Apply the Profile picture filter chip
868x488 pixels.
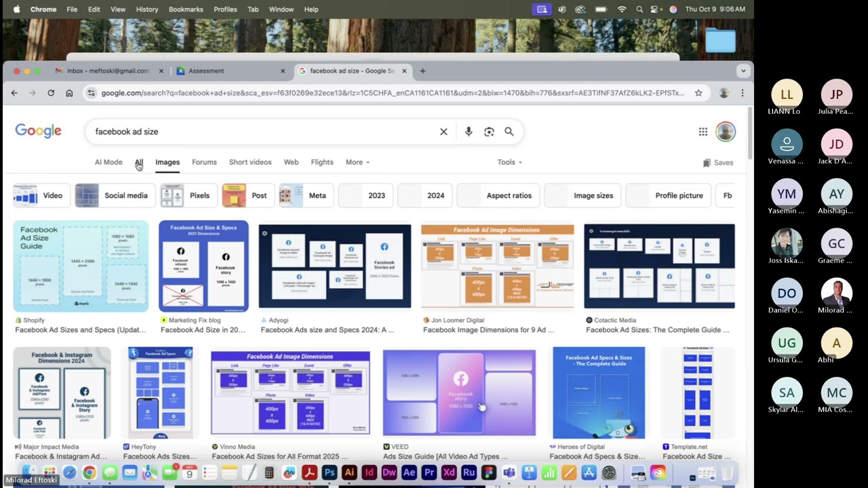point(667,195)
